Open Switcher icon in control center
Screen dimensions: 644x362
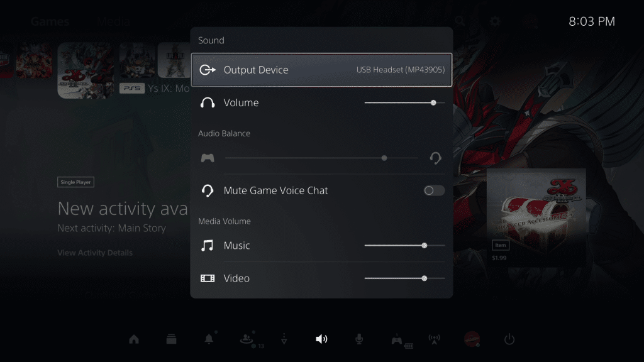pyautogui.click(x=171, y=339)
